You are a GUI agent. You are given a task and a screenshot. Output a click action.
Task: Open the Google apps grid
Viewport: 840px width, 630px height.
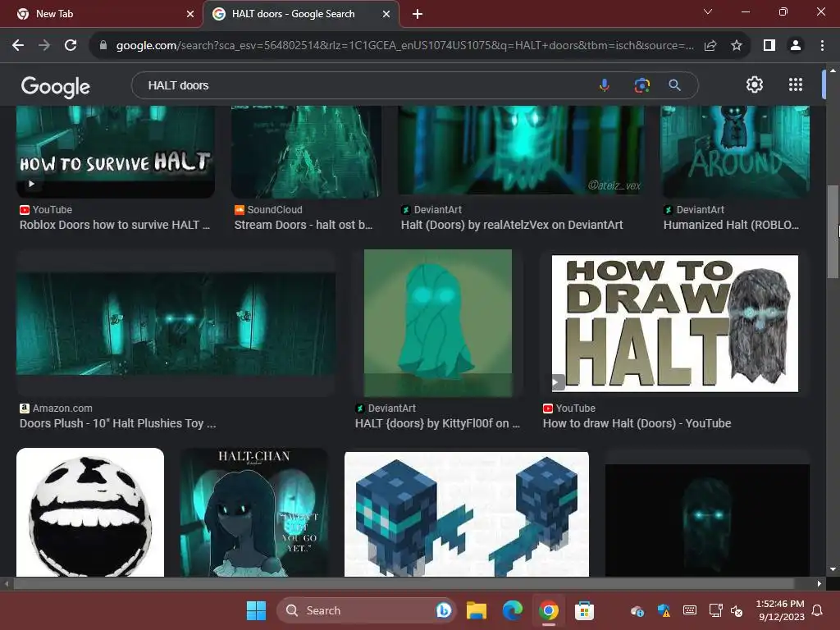[796, 84]
